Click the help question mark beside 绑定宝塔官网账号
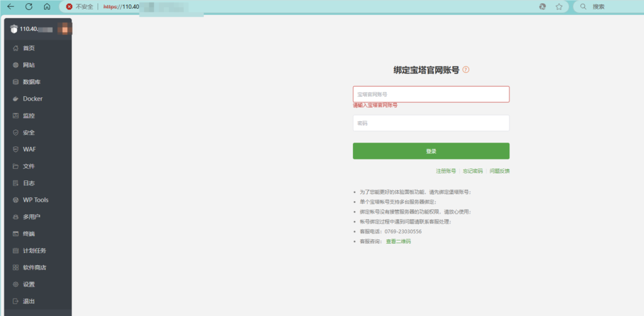The height and width of the screenshot is (316, 644). point(466,70)
